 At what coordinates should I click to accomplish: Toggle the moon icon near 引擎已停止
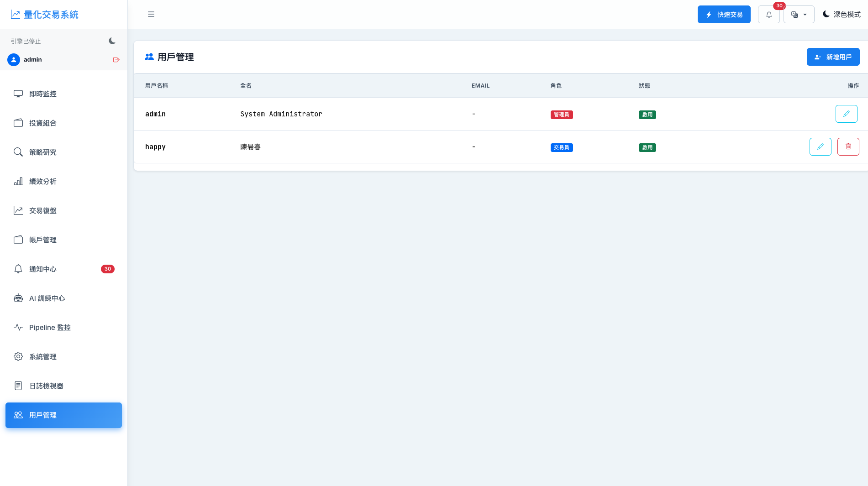coord(112,41)
